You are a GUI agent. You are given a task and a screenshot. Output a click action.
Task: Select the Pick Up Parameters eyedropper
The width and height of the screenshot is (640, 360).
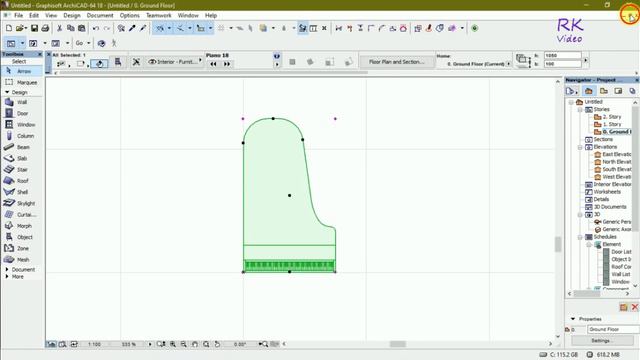click(x=132, y=28)
